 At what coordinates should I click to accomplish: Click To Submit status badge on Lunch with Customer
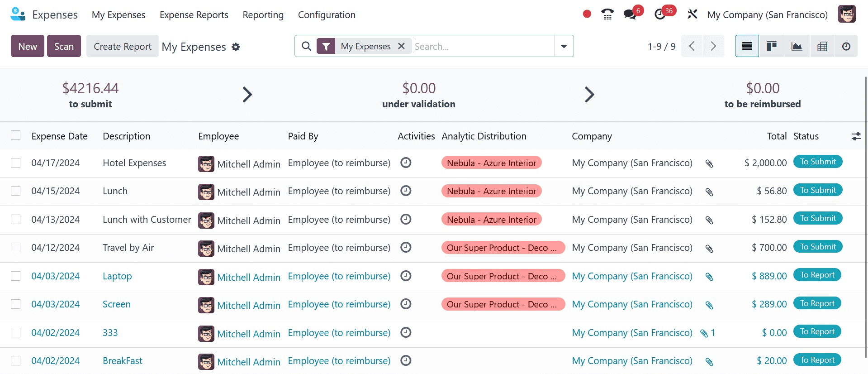(x=818, y=218)
